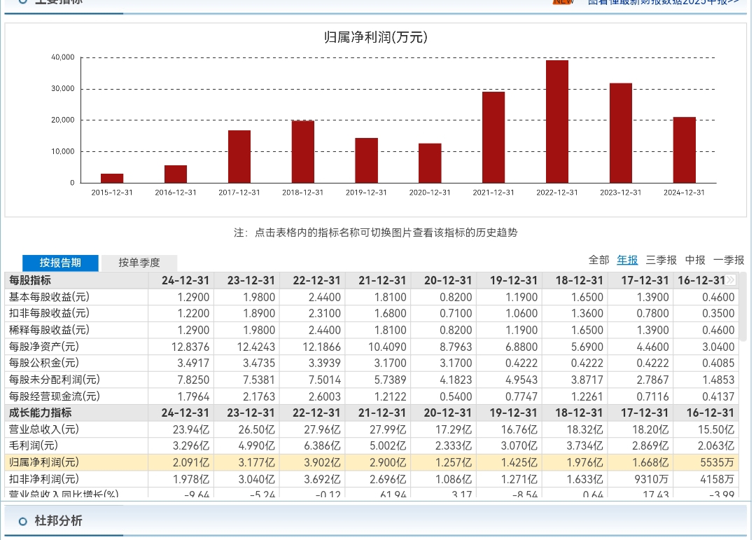Show trend for 每股经营现金流(元)
The width and height of the screenshot is (756, 540).
click(x=55, y=396)
